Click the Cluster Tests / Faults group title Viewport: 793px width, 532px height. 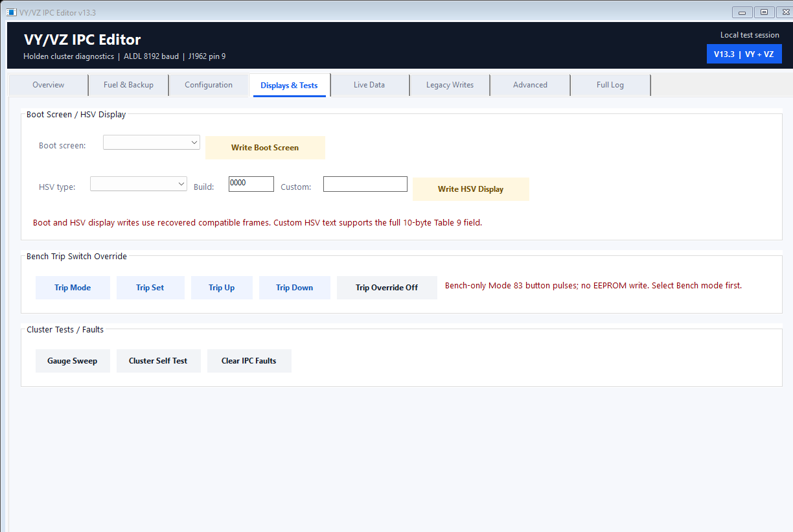pyautogui.click(x=65, y=329)
